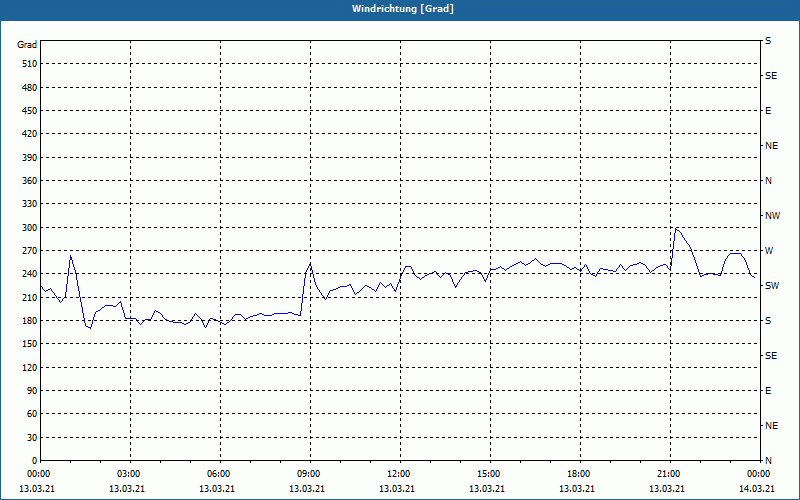Click the NE compass label near 390

(771, 146)
